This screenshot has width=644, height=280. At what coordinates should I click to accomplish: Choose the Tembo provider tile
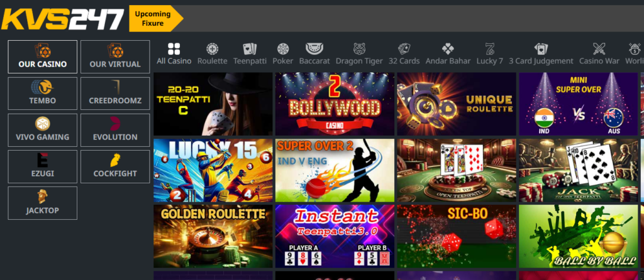click(42, 94)
